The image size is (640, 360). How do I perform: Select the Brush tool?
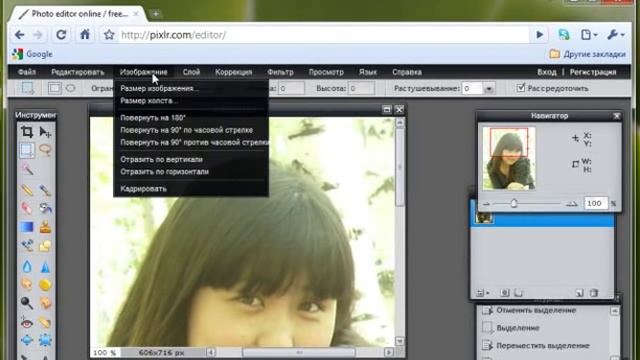[45, 190]
